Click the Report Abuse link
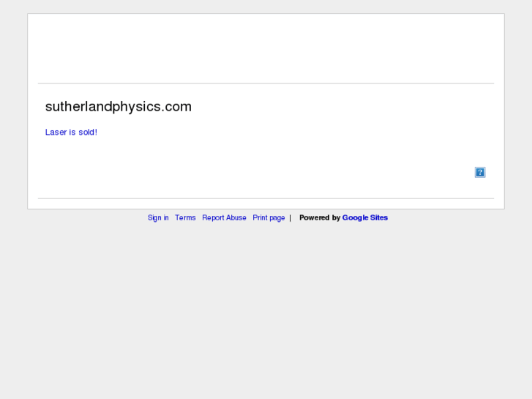532x399 pixels. click(224, 217)
